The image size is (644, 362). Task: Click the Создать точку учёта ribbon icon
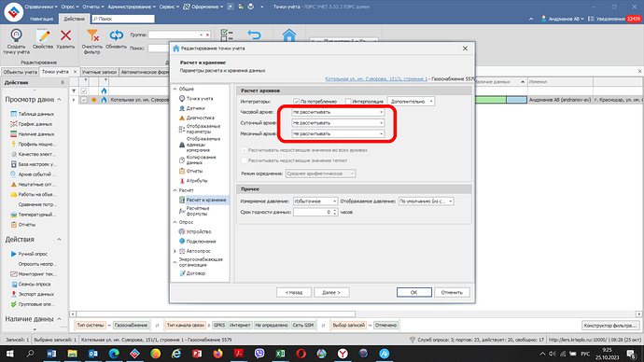16,36
